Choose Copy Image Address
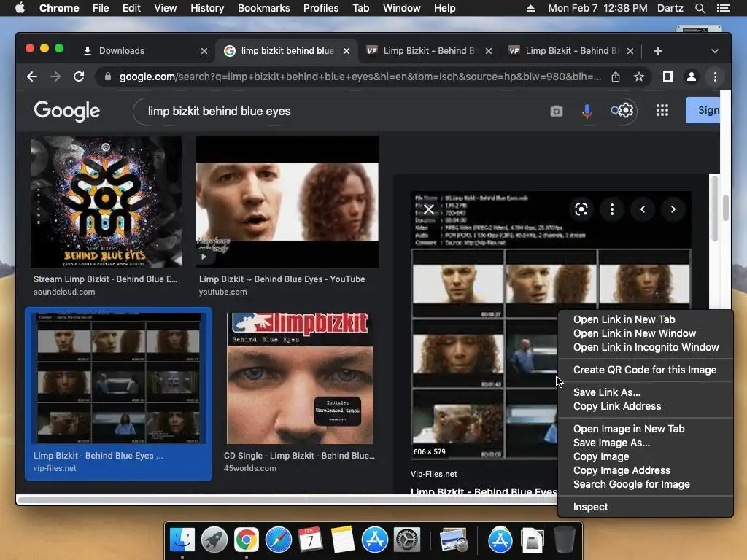 click(x=645, y=470)
